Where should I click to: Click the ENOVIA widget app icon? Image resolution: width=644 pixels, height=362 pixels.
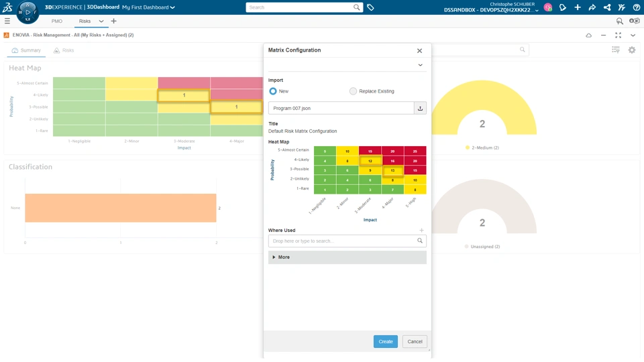pyautogui.click(x=7, y=36)
